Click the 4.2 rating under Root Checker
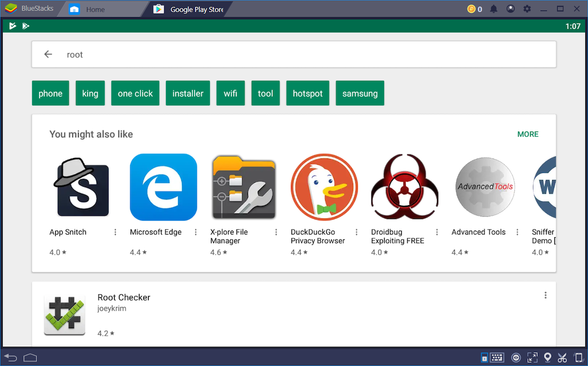Image resolution: width=588 pixels, height=366 pixels. (106, 333)
